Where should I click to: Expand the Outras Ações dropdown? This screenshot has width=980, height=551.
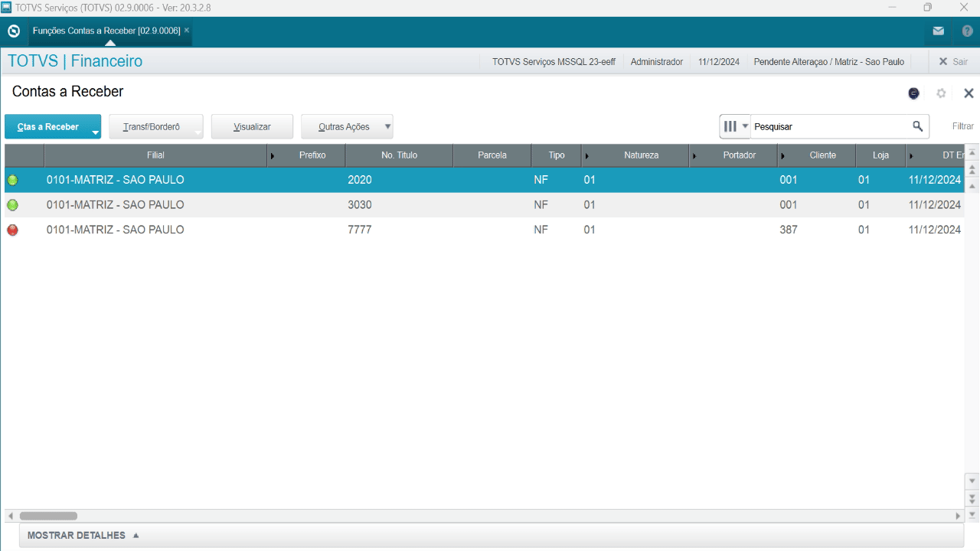tap(387, 127)
